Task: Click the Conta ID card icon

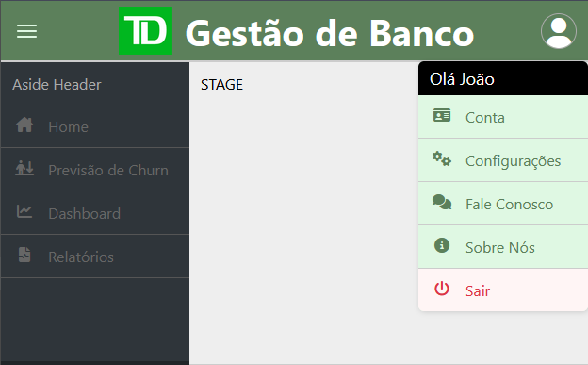Action: pos(442,116)
